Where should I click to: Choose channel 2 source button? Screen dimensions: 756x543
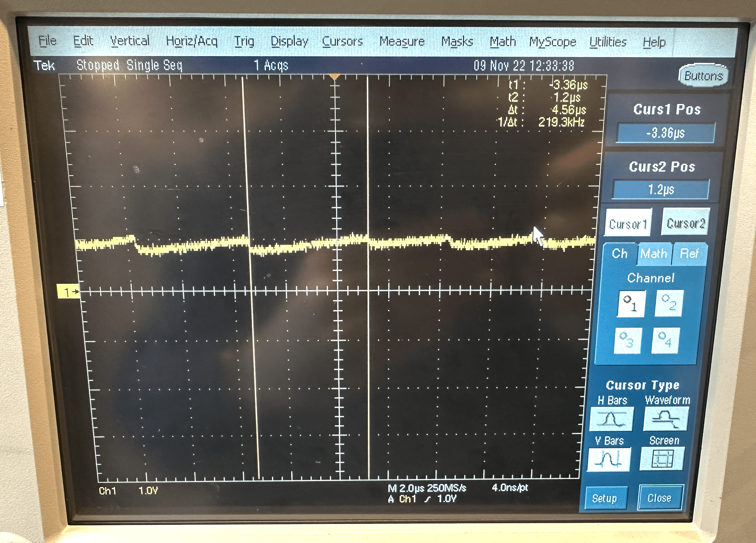[669, 303]
